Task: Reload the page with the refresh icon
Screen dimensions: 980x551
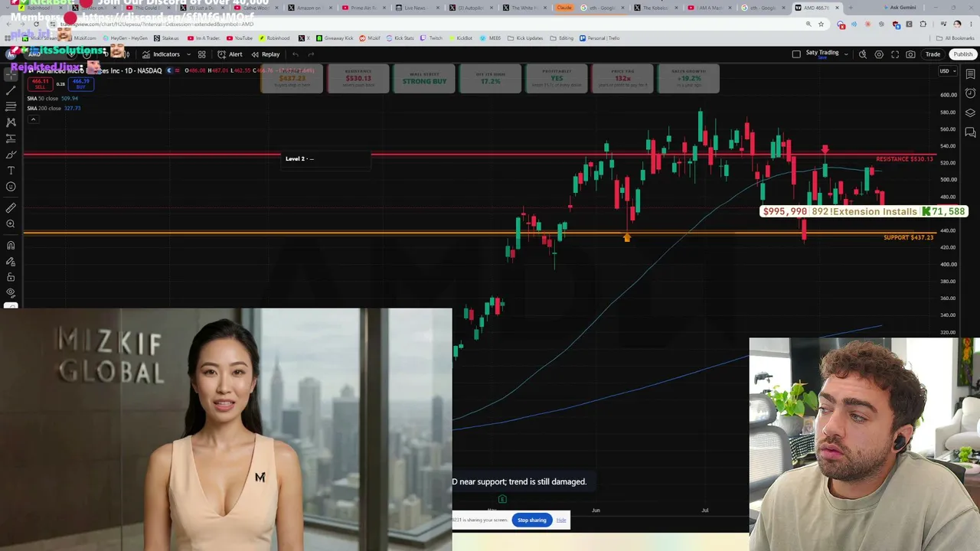Action: (36, 24)
